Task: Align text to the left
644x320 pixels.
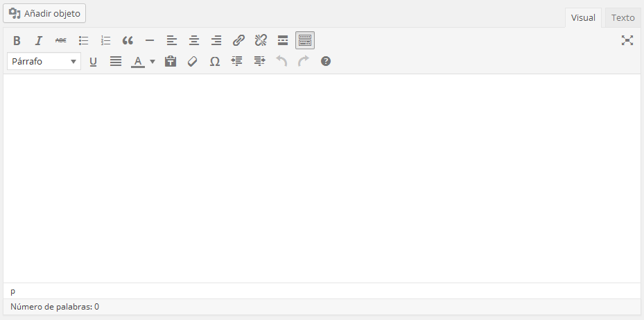Action: click(x=172, y=40)
